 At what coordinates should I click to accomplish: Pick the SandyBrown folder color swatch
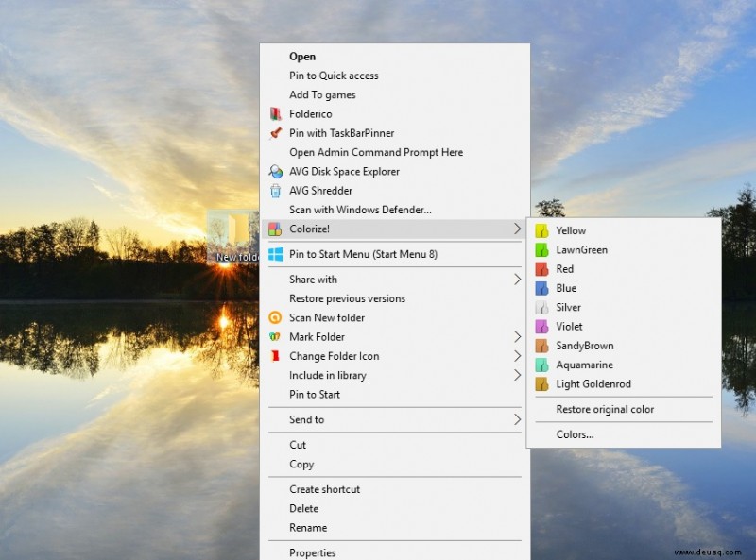click(x=541, y=346)
